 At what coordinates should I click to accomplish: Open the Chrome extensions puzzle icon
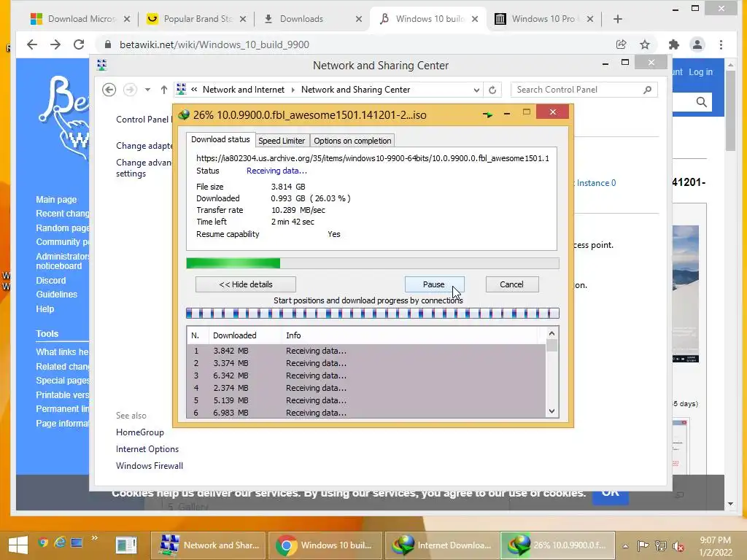[x=673, y=44]
